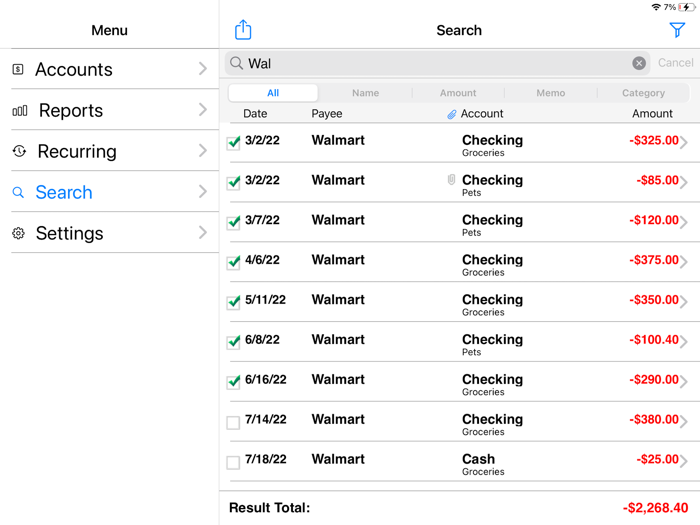Sort by the Date column header
The image size is (700, 525).
click(x=255, y=114)
